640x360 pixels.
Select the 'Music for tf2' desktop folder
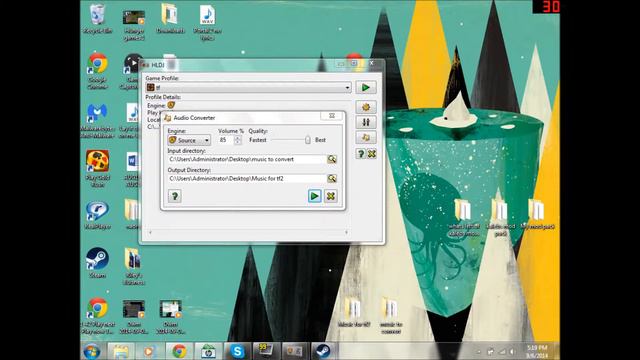[x=354, y=312]
